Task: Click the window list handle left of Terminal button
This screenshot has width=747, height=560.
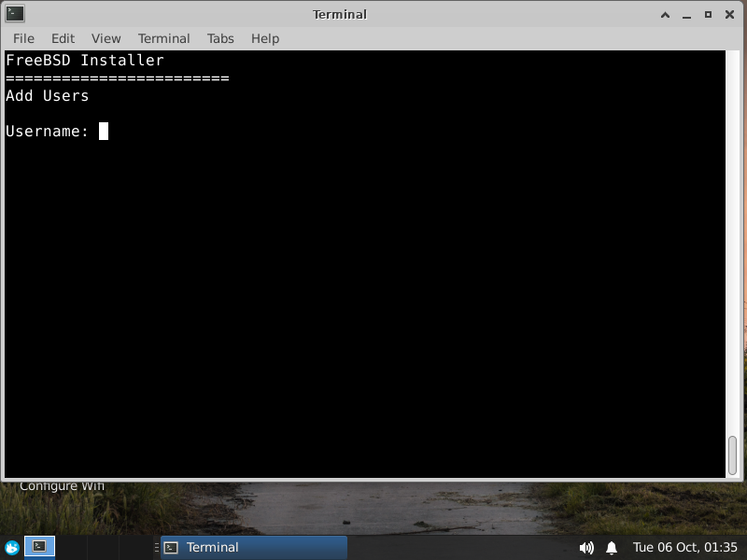Action: (157, 548)
